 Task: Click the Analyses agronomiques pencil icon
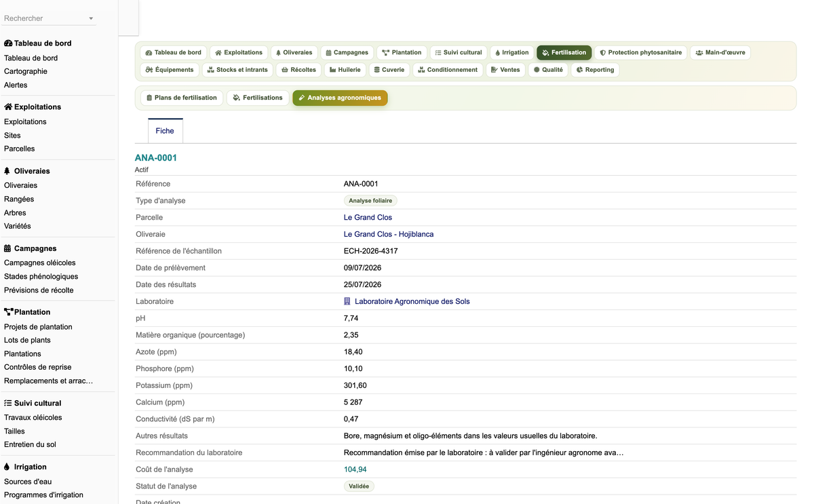tap(302, 98)
